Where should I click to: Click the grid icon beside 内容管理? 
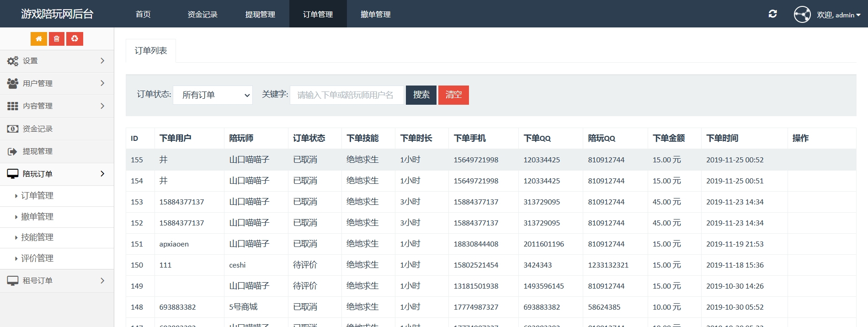(x=13, y=106)
